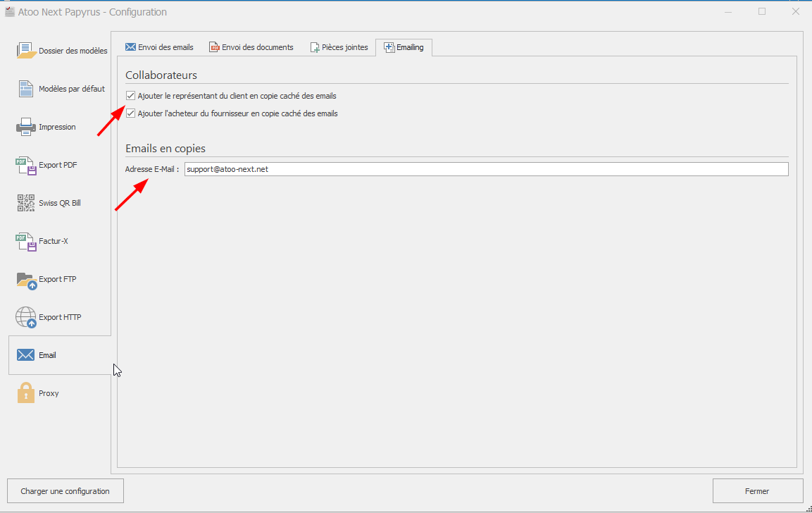Viewport: 812px width, 513px height.
Task: Select the Emailing tab
Action: pyautogui.click(x=404, y=47)
